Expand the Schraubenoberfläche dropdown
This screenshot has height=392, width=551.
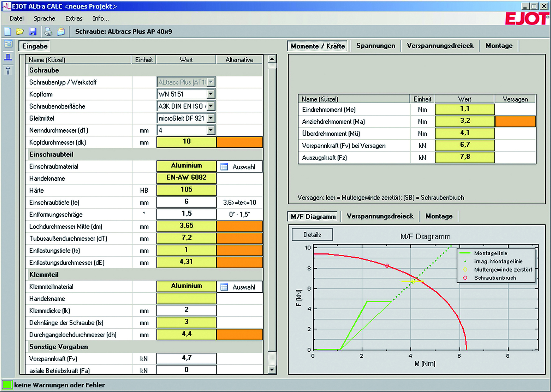[x=211, y=106]
